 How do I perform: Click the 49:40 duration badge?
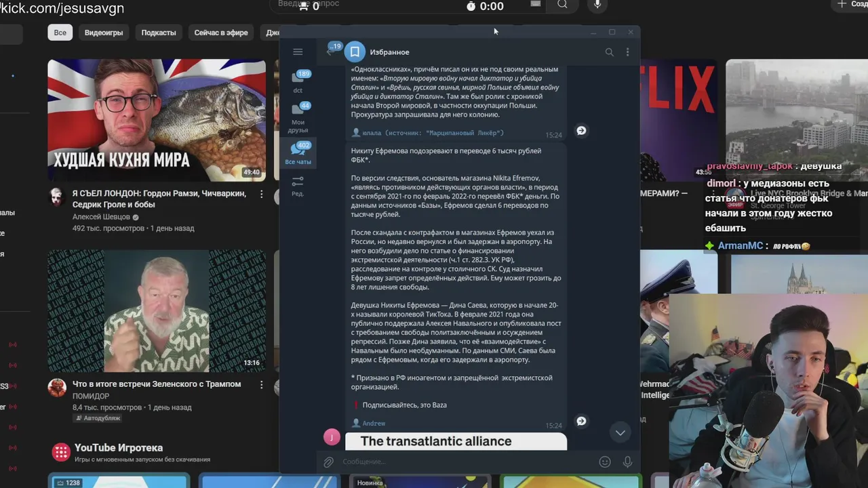tap(252, 173)
